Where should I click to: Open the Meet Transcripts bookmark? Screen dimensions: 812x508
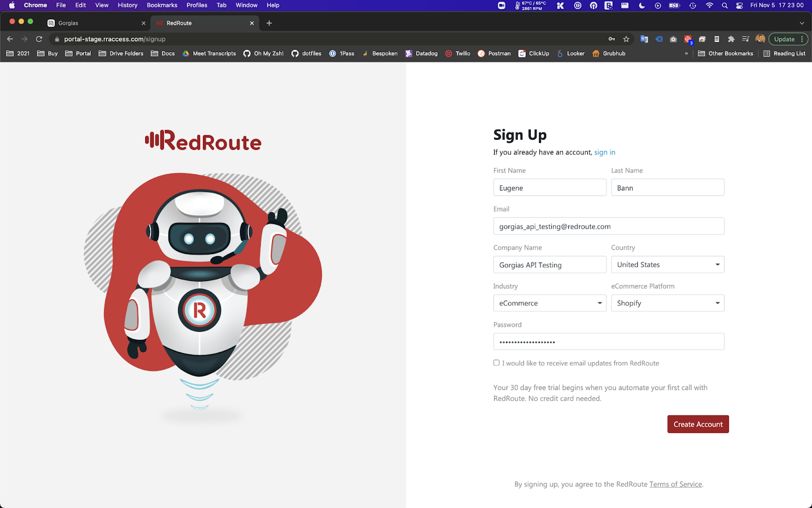(x=209, y=53)
